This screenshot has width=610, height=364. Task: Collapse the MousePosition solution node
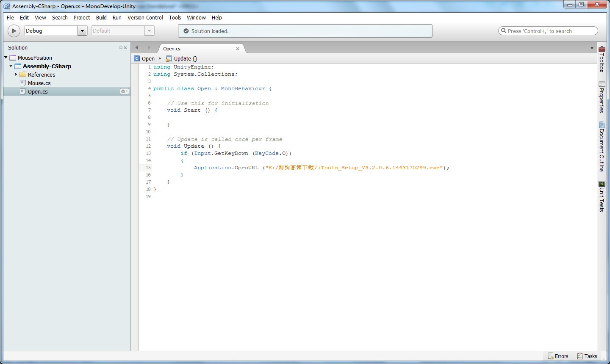click(6, 58)
